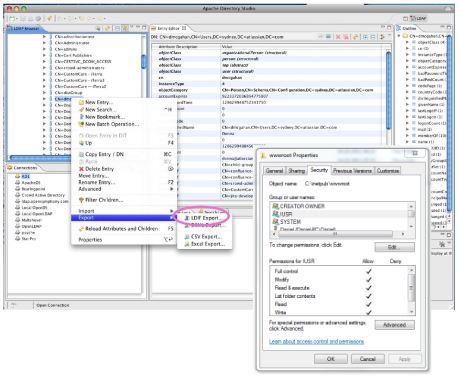Expand the CN=Administrator tree node

click(x=44, y=43)
